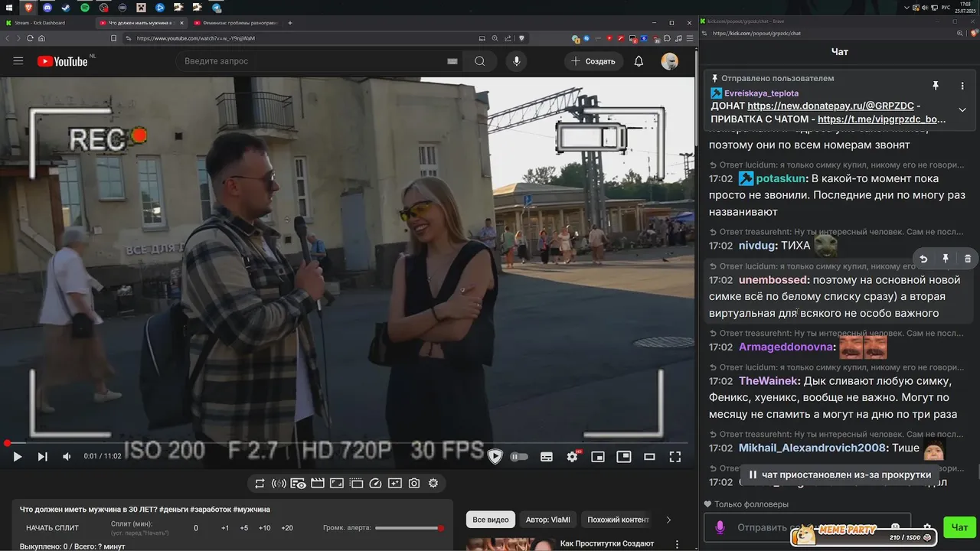The image size is (980, 551).
Task: Show more filter chips with right chevron
Action: (668, 520)
